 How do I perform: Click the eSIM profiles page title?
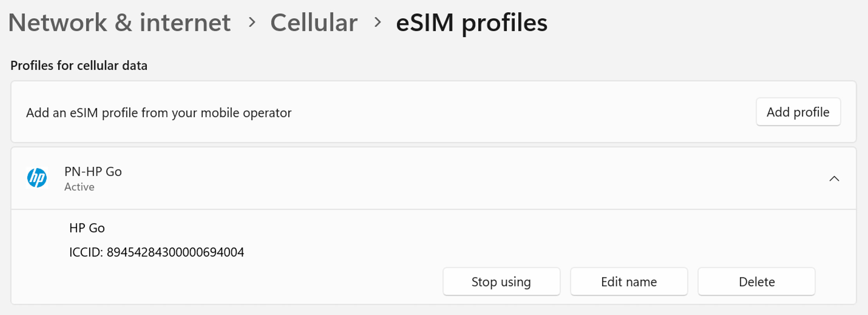(471, 23)
